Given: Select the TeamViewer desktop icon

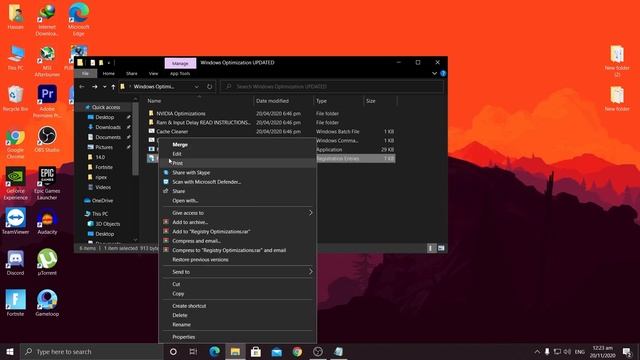Looking at the screenshot, I should [16, 221].
